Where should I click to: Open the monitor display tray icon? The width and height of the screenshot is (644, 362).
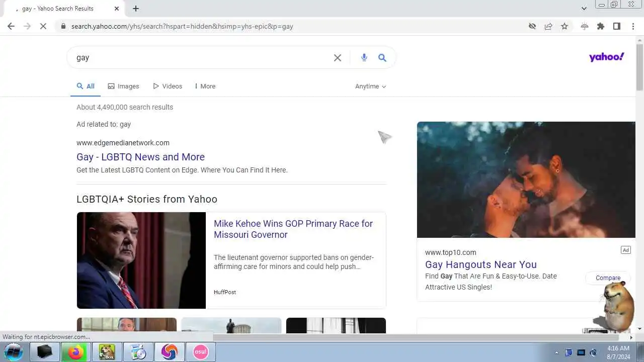coord(581,352)
